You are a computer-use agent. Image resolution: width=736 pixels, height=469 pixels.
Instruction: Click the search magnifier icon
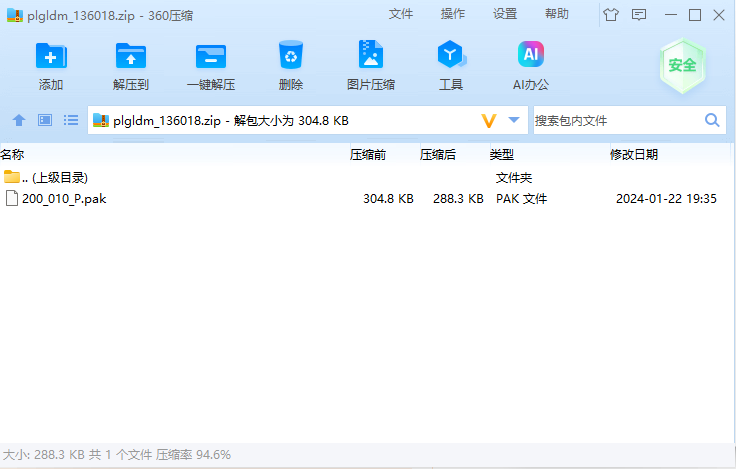tap(712, 120)
